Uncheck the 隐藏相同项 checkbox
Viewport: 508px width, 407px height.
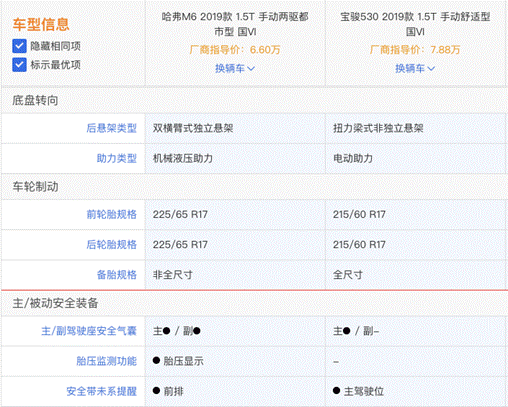click(19, 46)
